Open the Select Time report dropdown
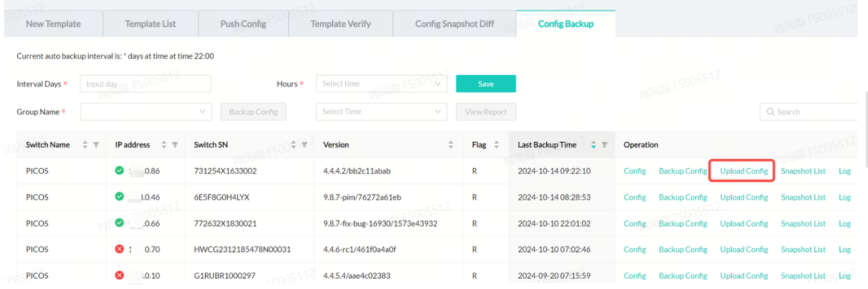This screenshot has width=868, height=289. (381, 112)
